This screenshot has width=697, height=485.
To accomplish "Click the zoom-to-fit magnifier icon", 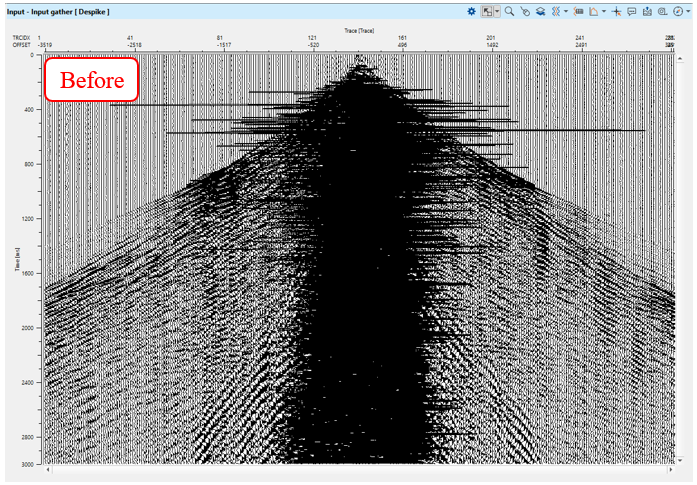I will [662, 12].
